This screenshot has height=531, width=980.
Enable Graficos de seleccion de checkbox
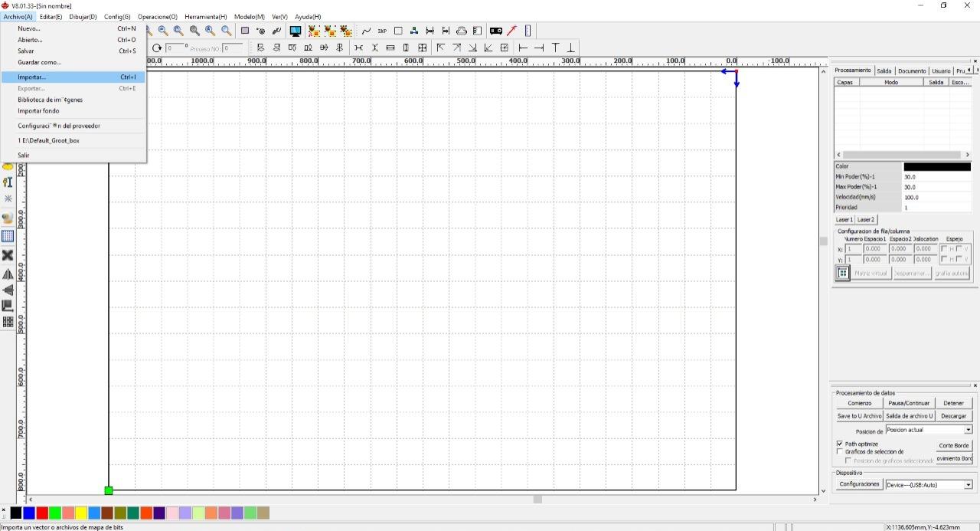pyautogui.click(x=840, y=452)
